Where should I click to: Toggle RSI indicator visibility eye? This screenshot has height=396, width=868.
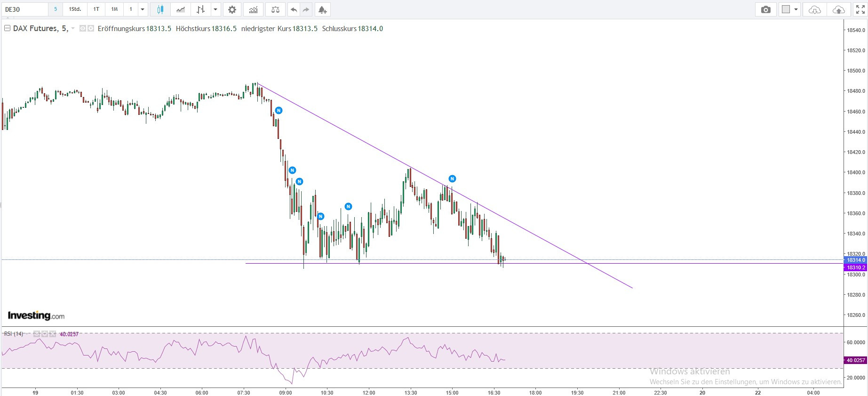point(36,334)
